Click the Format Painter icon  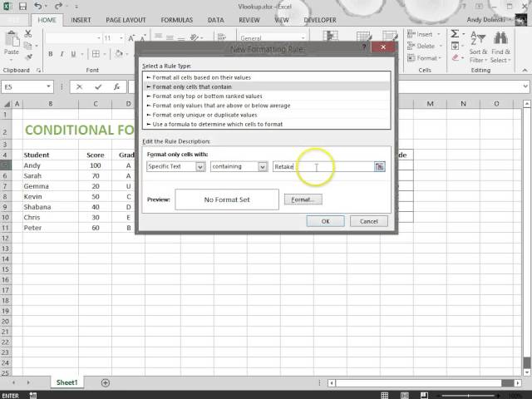29,57
